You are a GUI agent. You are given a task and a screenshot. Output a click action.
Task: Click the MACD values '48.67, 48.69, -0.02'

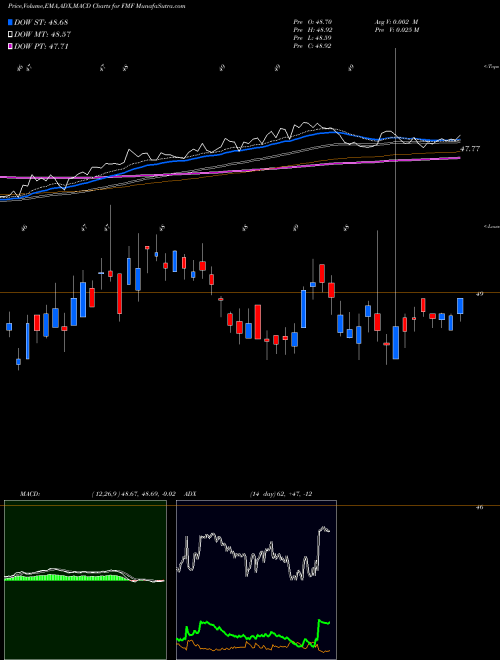point(149,494)
